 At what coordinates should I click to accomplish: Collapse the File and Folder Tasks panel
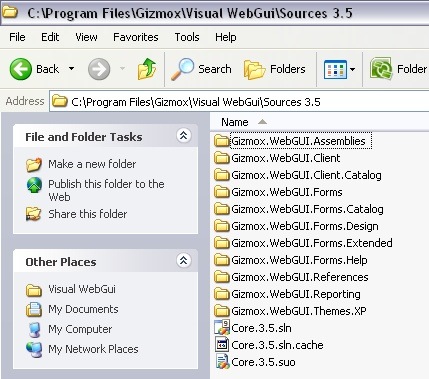tap(183, 136)
